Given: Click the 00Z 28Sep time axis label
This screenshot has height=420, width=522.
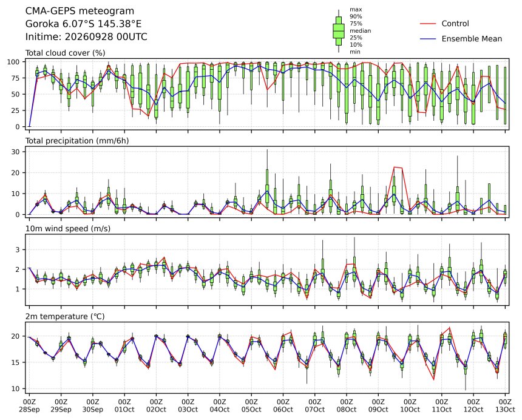Looking at the screenshot, I should (29, 405).
